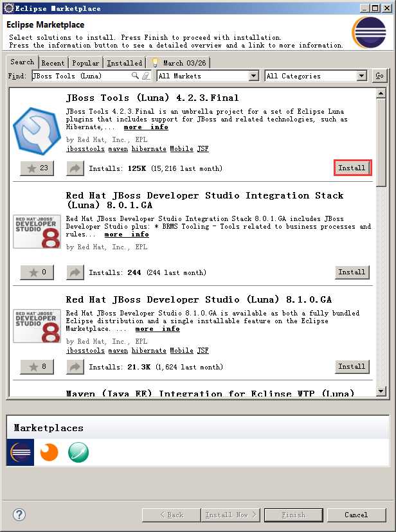Viewport: 396px width, 532px height.
Task: Open more info for Integration Stack 8.0.1.GA
Action: click(127, 234)
